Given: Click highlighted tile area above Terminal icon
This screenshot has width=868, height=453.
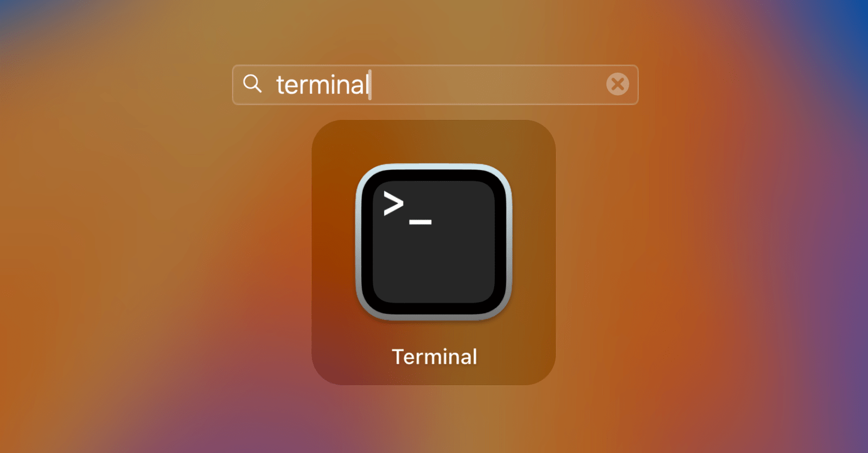Looking at the screenshot, I should pos(433,141).
